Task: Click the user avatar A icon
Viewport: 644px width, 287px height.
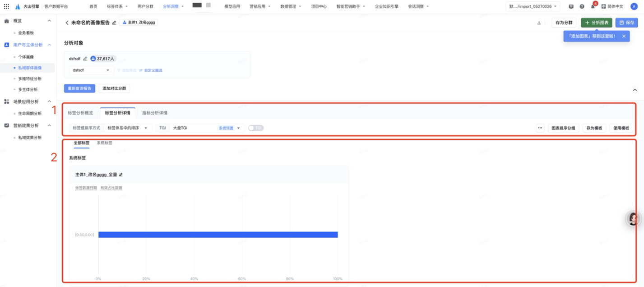Action: [x=634, y=6]
